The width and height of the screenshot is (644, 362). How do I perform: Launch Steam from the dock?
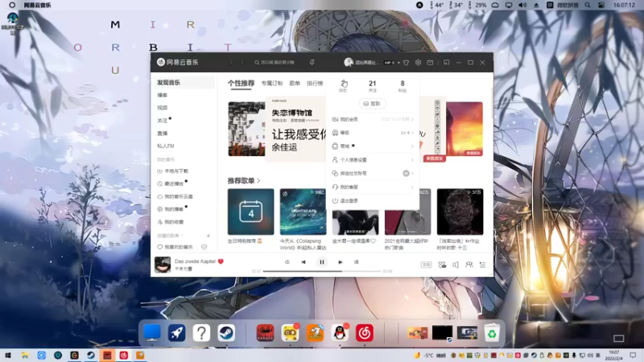[x=226, y=333]
